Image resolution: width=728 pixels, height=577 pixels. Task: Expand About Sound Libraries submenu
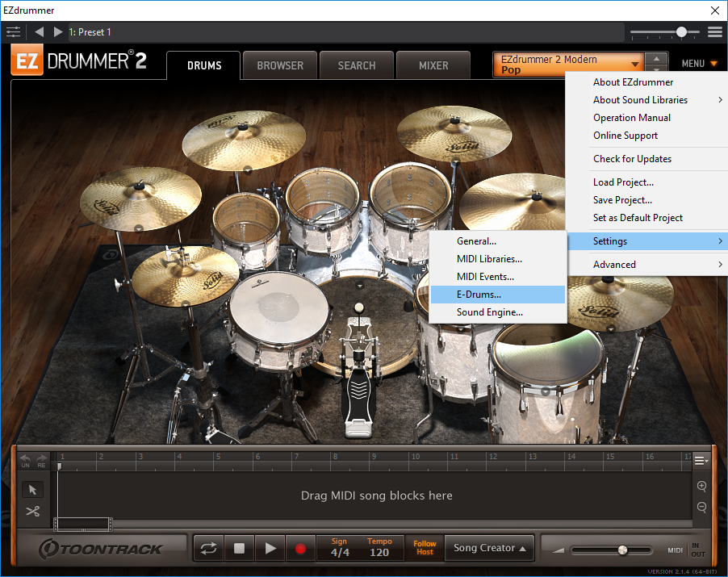coord(646,100)
